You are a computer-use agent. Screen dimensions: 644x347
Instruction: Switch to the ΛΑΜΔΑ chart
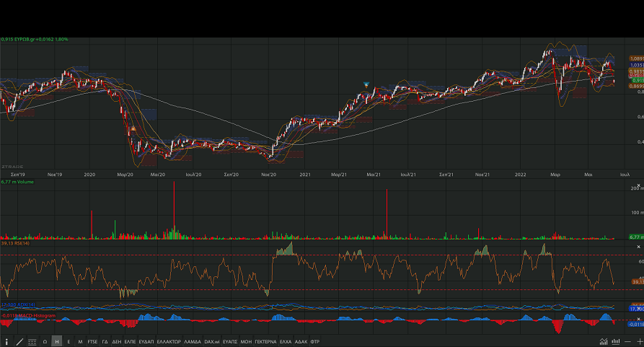pos(193,341)
